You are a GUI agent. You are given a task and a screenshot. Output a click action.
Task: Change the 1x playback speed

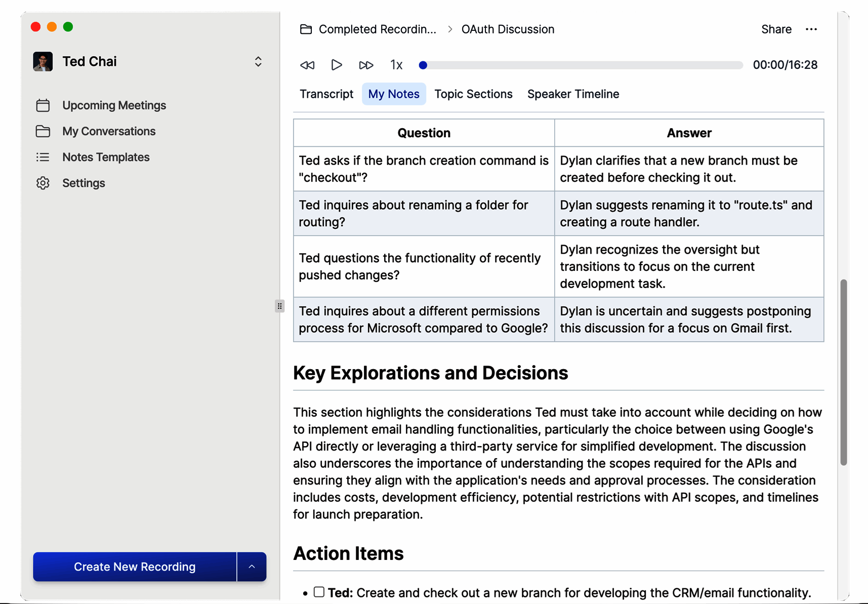pyautogui.click(x=396, y=65)
